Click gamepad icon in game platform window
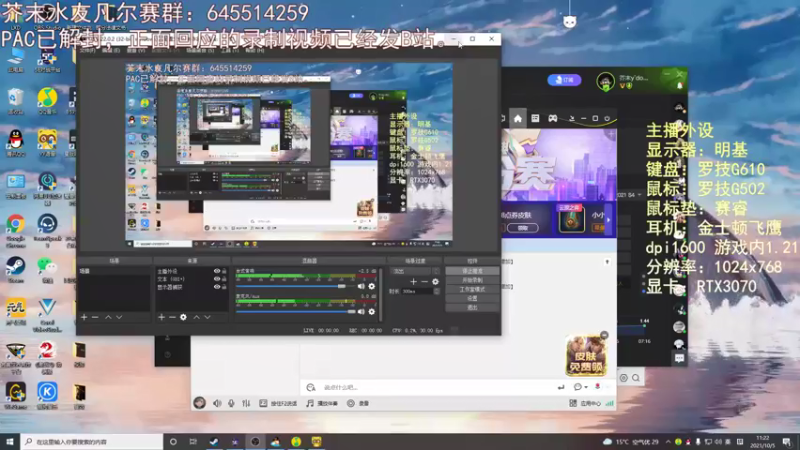This screenshot has height=450, width=800. pos(553,118)
